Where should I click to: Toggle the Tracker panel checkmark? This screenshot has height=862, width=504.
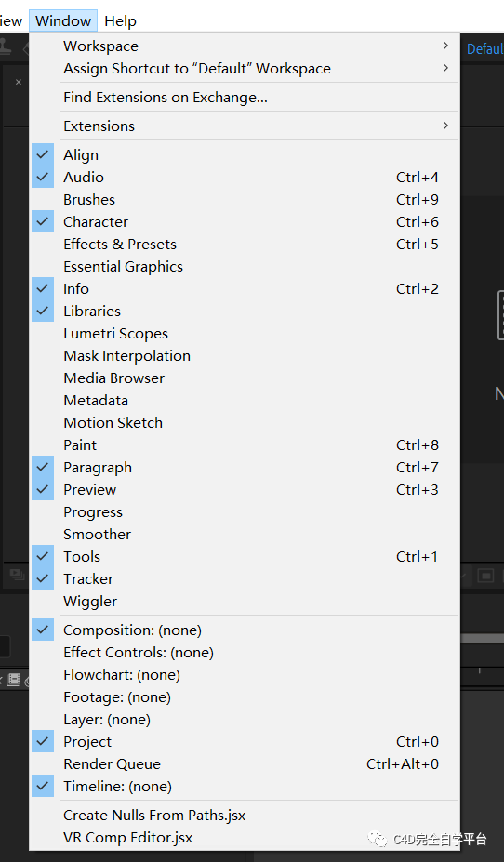43,579
